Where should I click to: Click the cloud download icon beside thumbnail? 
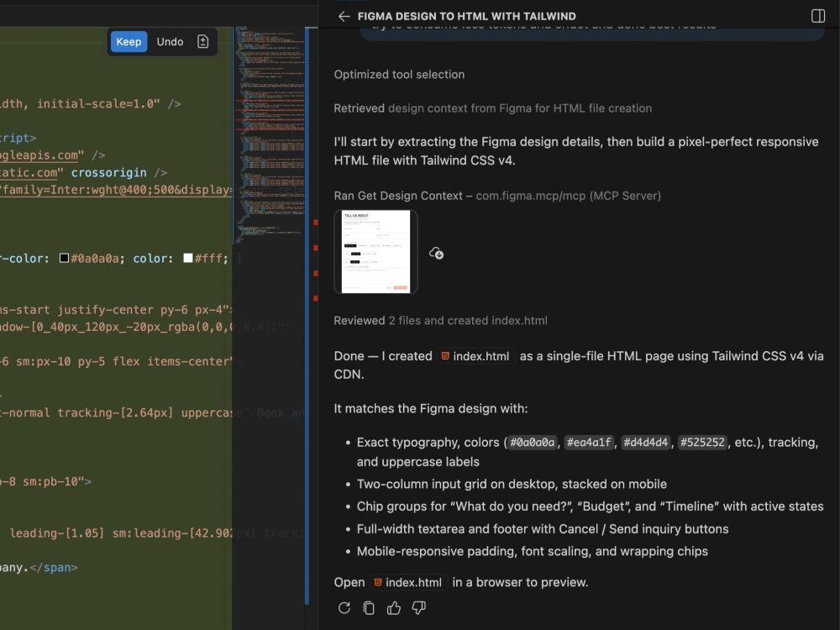[x=436, y=253]
